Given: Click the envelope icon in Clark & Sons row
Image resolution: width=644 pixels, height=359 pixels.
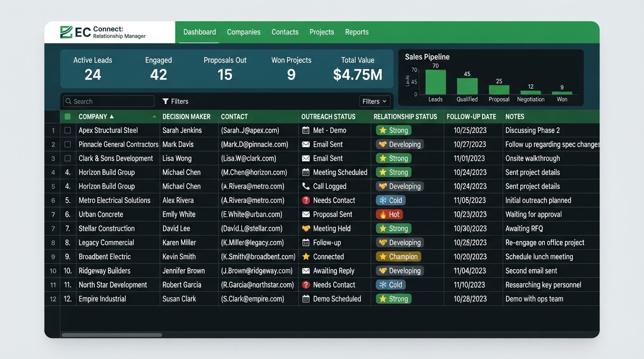Looking at the screenshot, I should [x=306, y=158].
